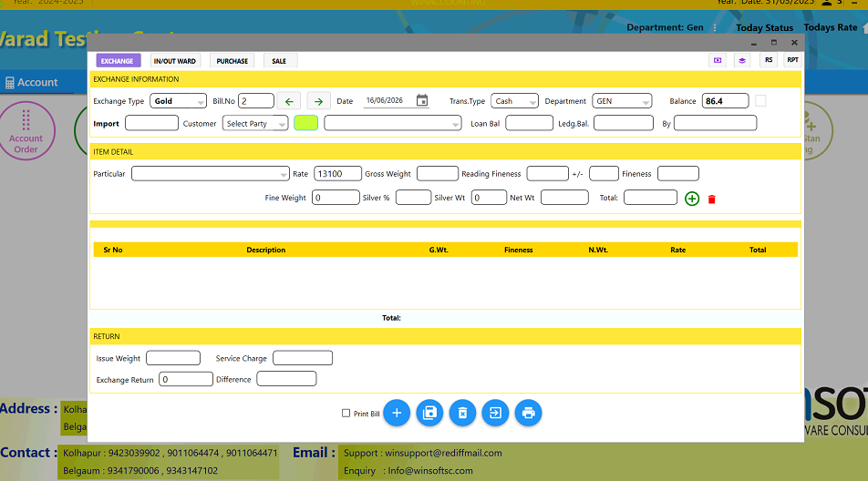Screen dimensions: 868x481
Task: Click the blue delete bill button
Action: [463, 413]
